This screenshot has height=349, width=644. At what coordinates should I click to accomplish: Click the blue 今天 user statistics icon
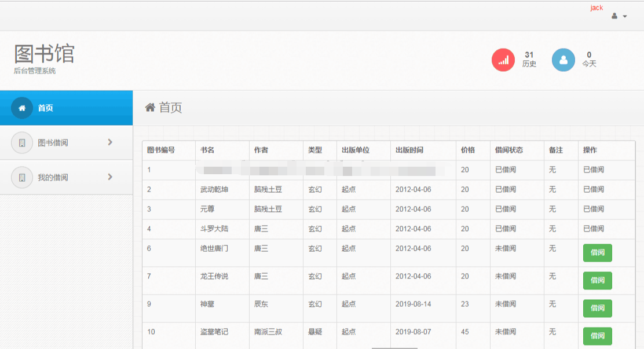tap(563, 60)
